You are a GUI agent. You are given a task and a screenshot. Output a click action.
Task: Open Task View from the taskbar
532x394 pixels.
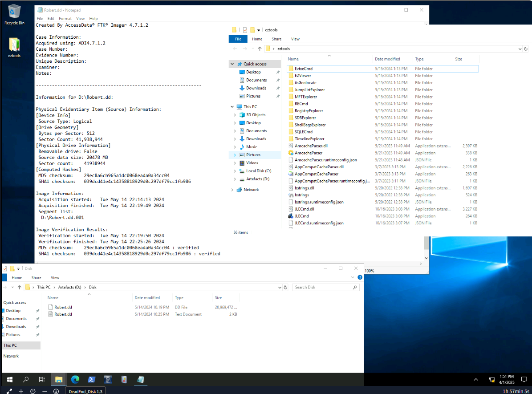point(42,379)
